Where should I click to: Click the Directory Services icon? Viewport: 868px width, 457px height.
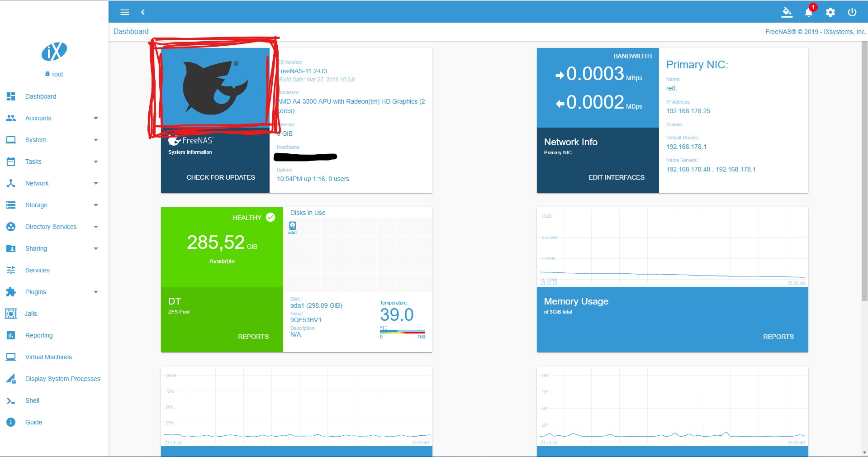[x=11, y=227]
